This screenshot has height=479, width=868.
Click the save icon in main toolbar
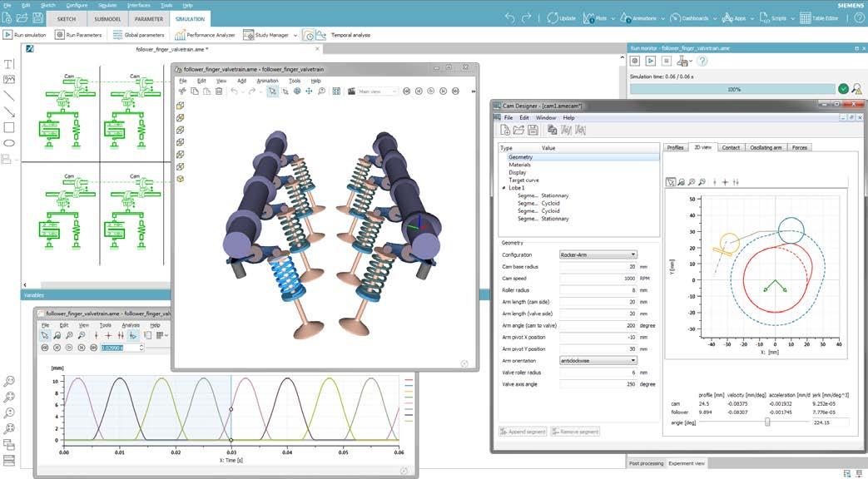click(37, 18)
